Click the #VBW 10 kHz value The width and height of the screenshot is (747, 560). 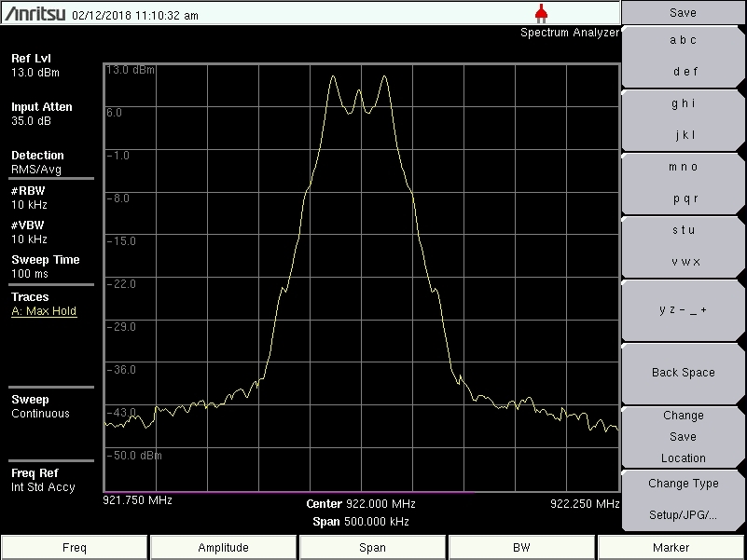pos(29,239)
